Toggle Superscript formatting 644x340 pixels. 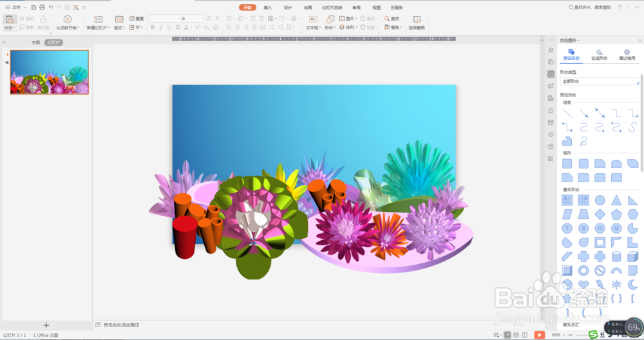coord(198,28)
